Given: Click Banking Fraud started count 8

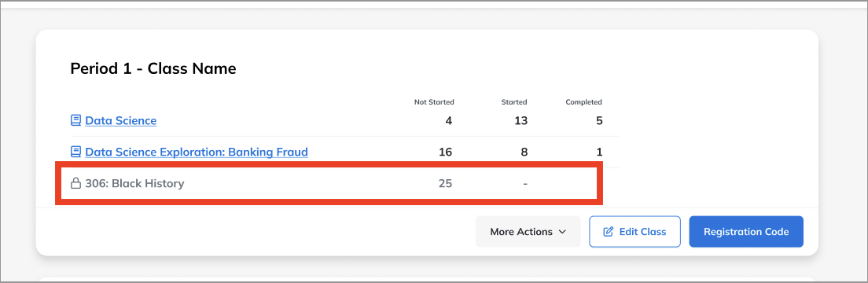Looking at the screenshot, I should (x=524, y=152).
